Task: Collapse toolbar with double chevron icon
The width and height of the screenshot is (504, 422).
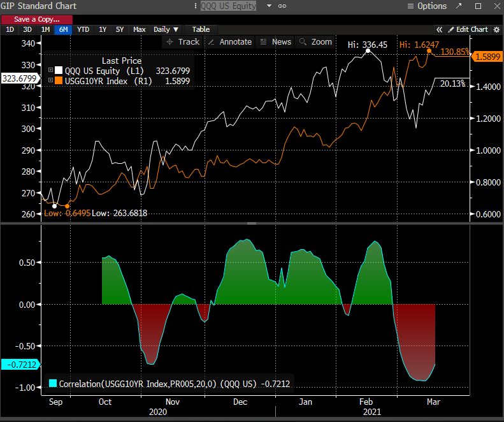Action: click(x=439, y=29)
